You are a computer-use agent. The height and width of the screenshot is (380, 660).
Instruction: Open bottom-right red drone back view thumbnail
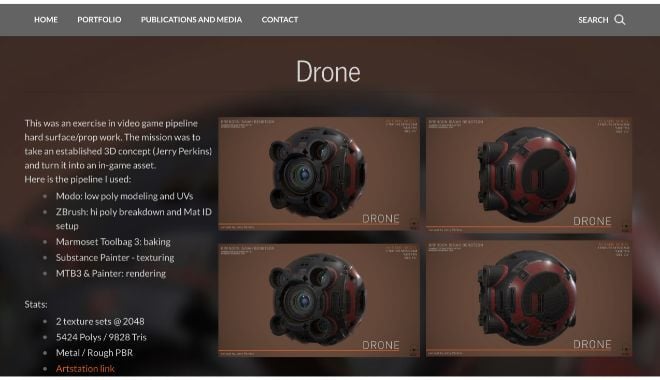tap(529, 299)
